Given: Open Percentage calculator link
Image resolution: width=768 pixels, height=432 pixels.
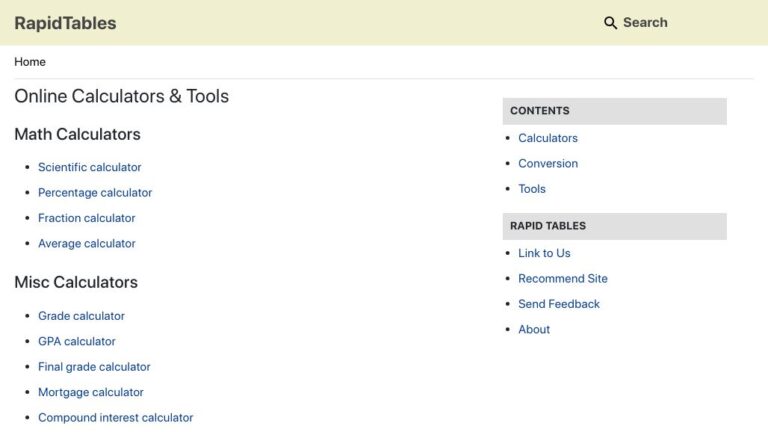Looking at the screenshot, I should (x=95, y=192).
